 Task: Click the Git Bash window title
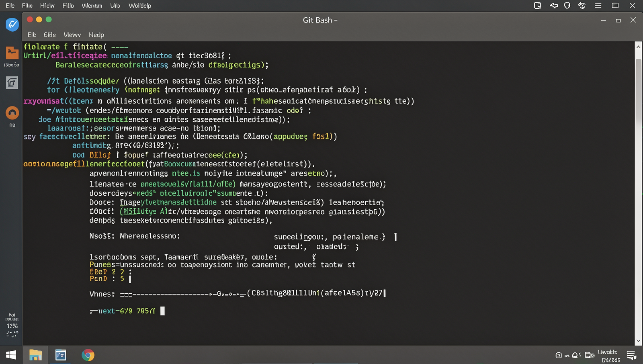pos(320,20)
